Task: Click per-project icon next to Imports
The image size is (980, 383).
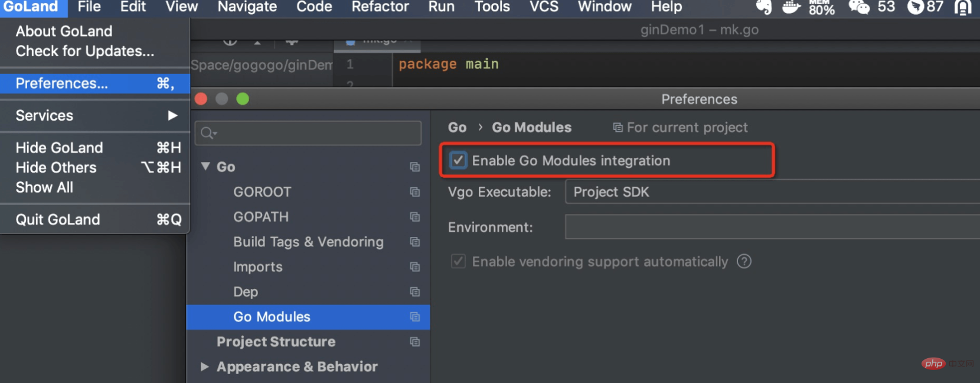Action: point(415,267)
